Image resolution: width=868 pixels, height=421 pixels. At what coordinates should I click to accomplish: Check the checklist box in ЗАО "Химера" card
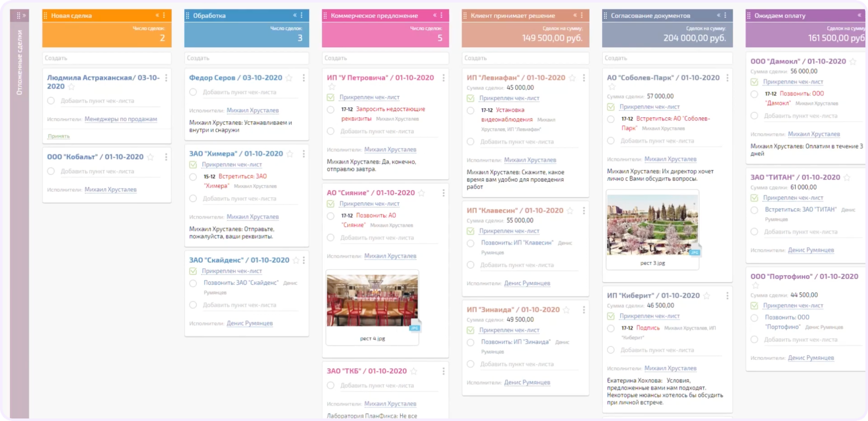pyautogui.click(x=193, y=165)
